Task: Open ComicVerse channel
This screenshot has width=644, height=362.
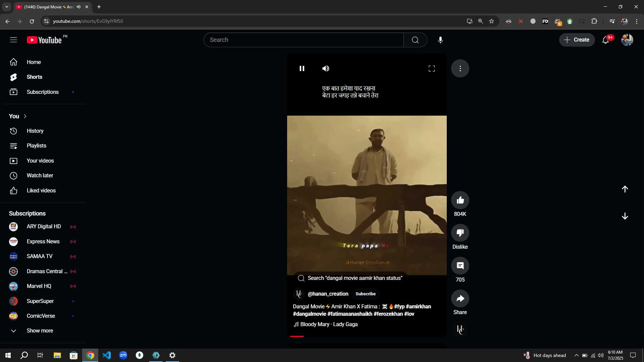Action: click(x=43, y=316)
